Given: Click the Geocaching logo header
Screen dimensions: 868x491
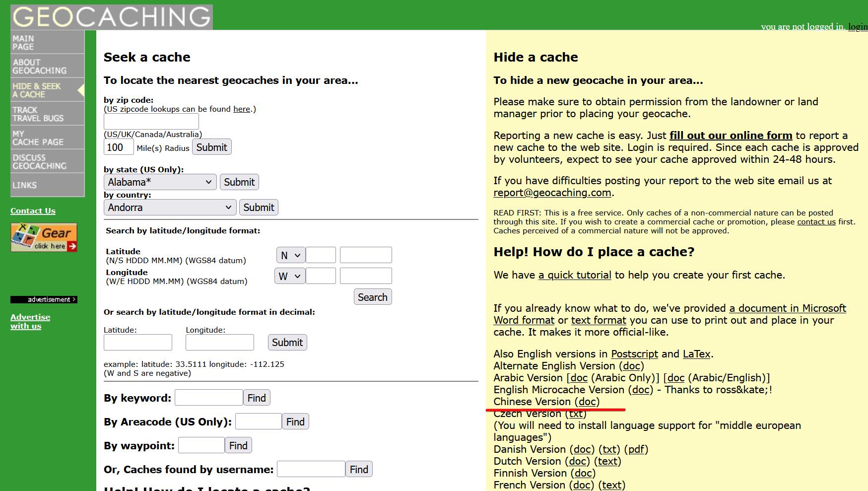Looking at the screenshot, I should 112,17.
